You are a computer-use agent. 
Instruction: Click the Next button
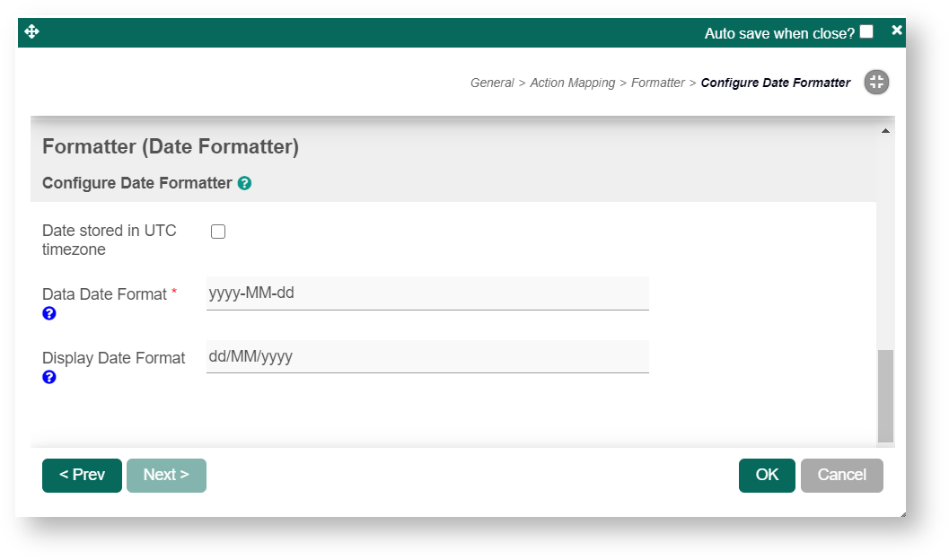click(166, 475)
